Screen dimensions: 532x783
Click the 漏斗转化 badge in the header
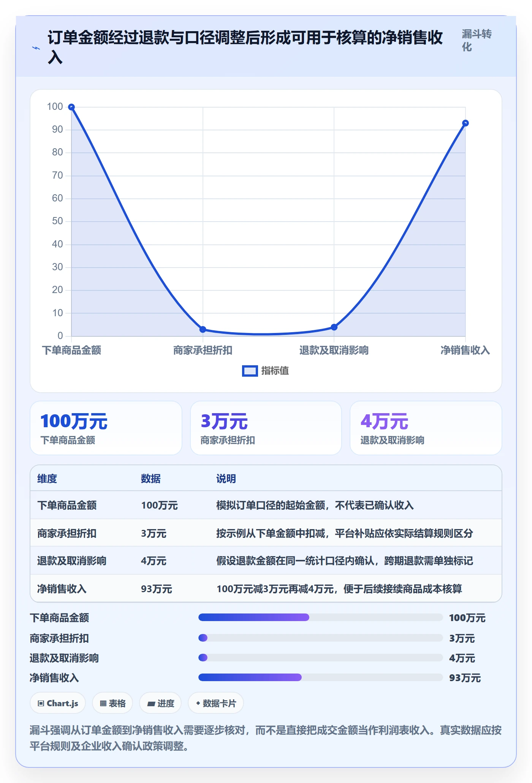(x=477, y=40)
